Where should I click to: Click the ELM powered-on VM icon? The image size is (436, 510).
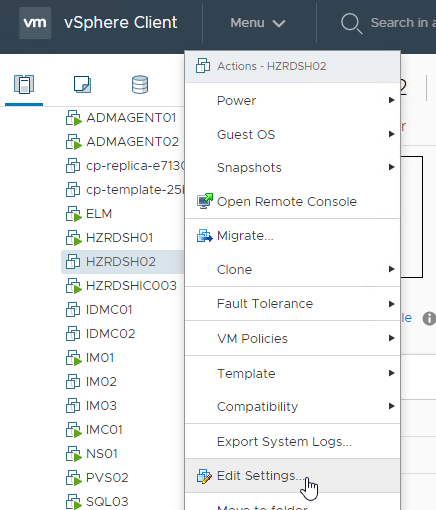click(73, 214)
